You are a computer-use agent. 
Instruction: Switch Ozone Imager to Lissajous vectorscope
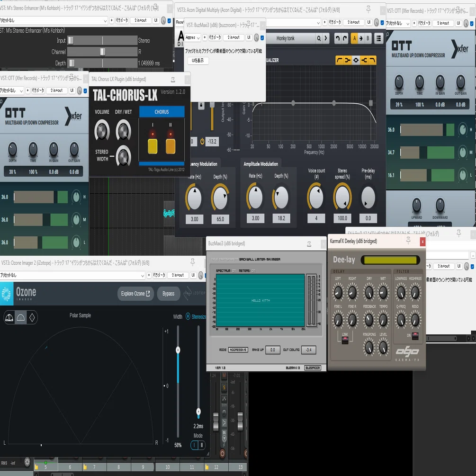[x=32, y=317]
